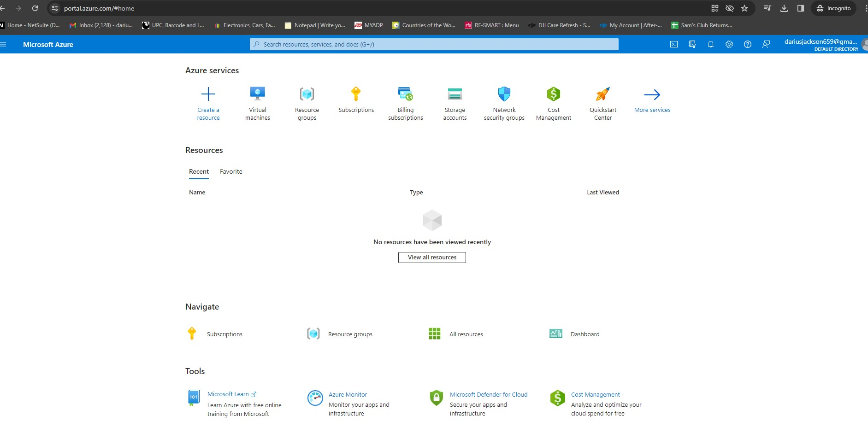Open the Resource groups service icon
The width and height of the screenshot is (868, 445).
pyautogui.click(x=307, y=94)
